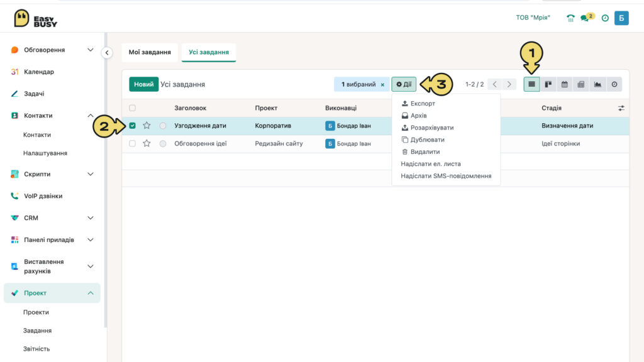Click Бондар Іван avatar in Редизайн сайту row
644x362 pixels.
pyautogui.click(x=330, y=143)
